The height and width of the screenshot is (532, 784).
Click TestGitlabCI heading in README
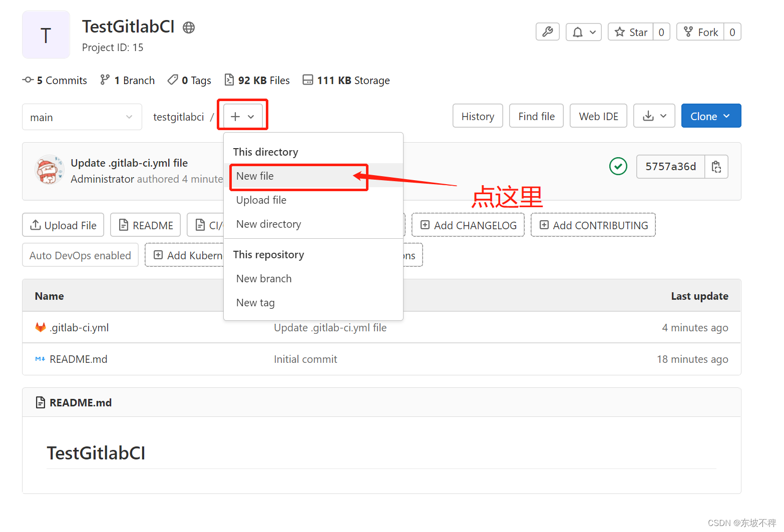click(x=96, y=453)
